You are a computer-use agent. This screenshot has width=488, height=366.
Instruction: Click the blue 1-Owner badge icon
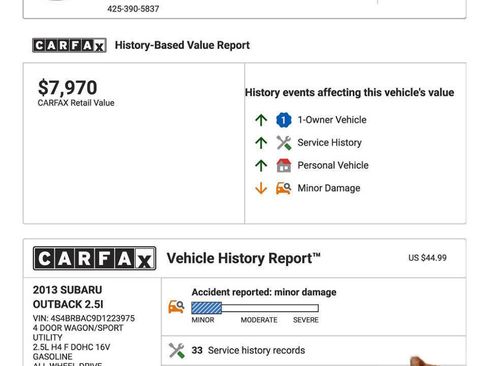click(284, 120)
